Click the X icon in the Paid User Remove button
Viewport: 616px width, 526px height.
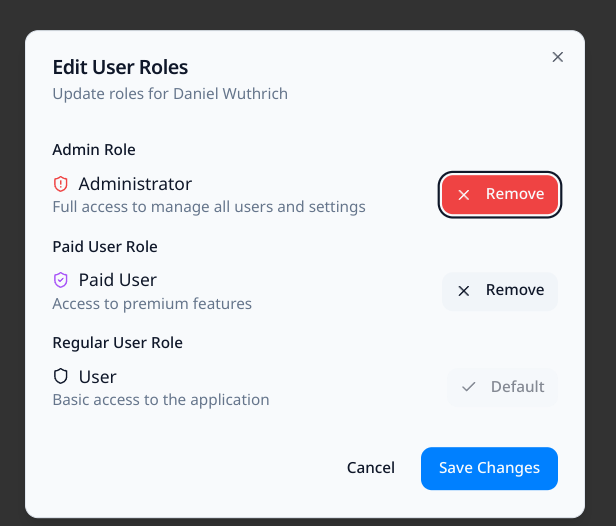[464, 290]
